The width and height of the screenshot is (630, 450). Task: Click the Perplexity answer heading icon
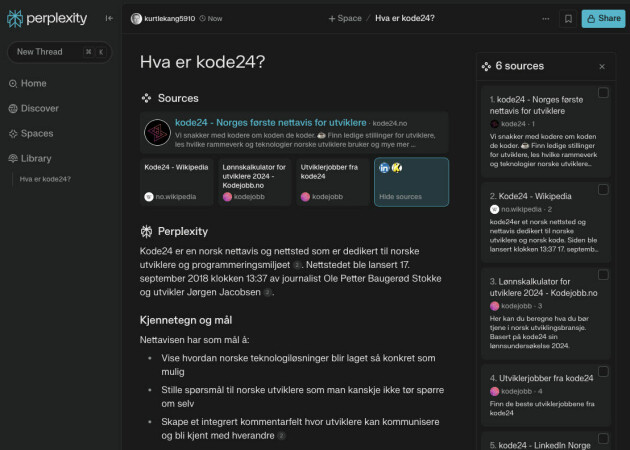[146, 231]
